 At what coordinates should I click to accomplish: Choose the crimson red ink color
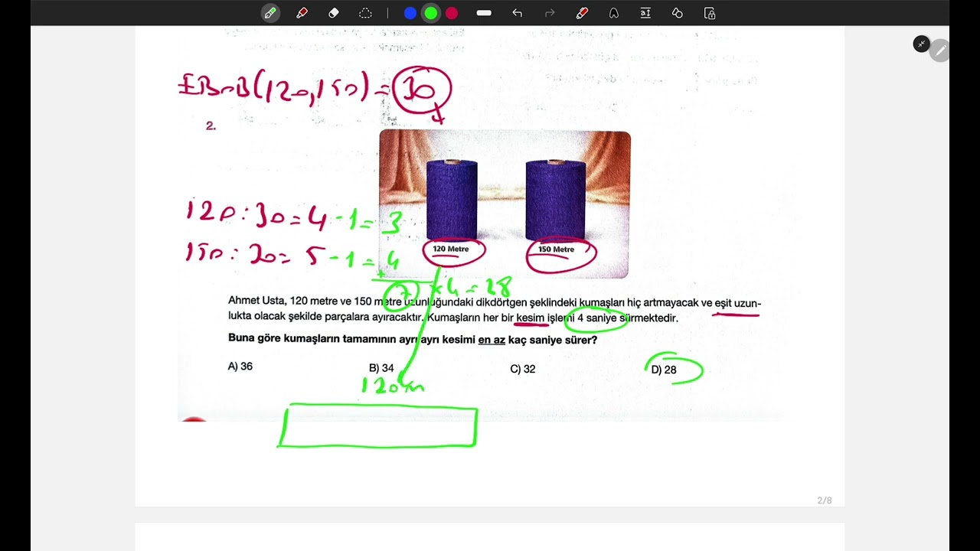click(452, 13)
